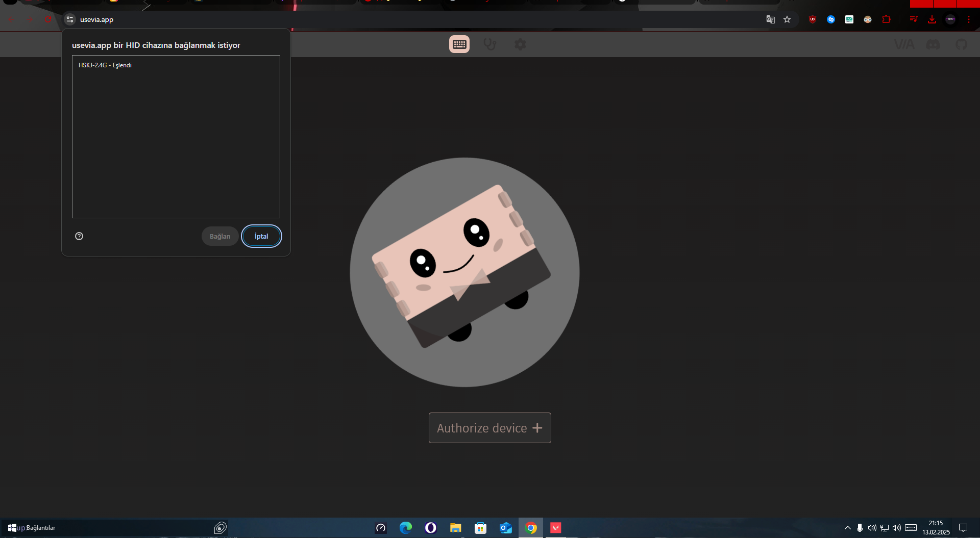Click the İptal button
Image resolution: width=980 pixels, height=538 pixels.
pyautogui.click(x=261, y=236)
